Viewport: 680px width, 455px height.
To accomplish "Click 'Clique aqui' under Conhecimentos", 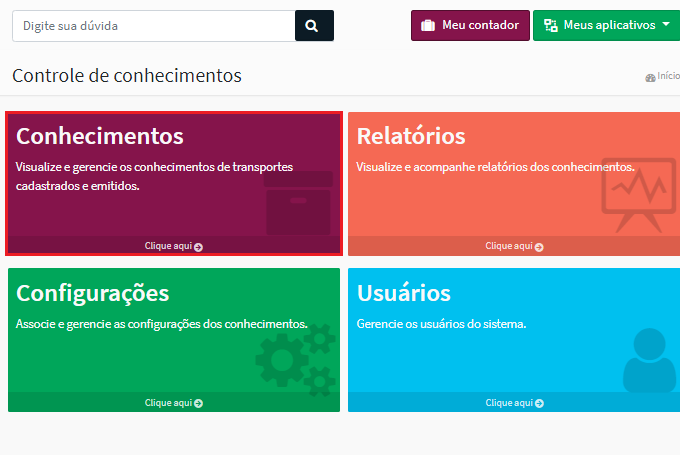I will click(x=168, y=246).
